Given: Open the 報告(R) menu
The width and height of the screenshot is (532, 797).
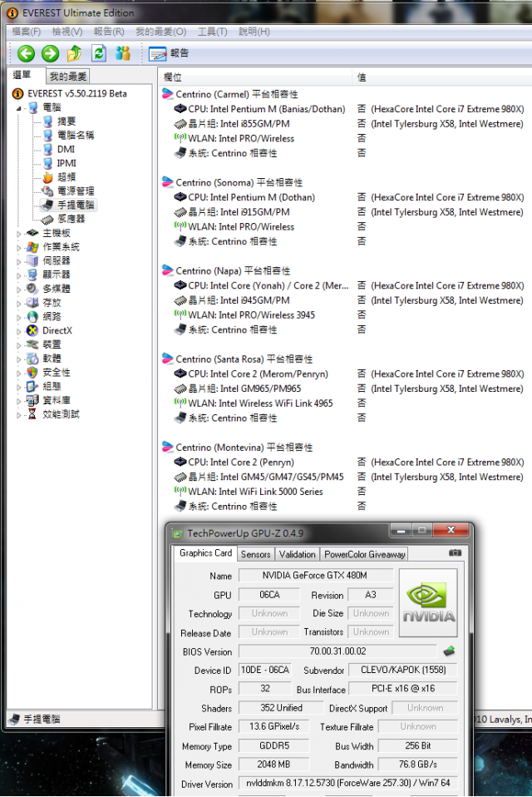Looking at the screenshot, I should pos(109,32).
